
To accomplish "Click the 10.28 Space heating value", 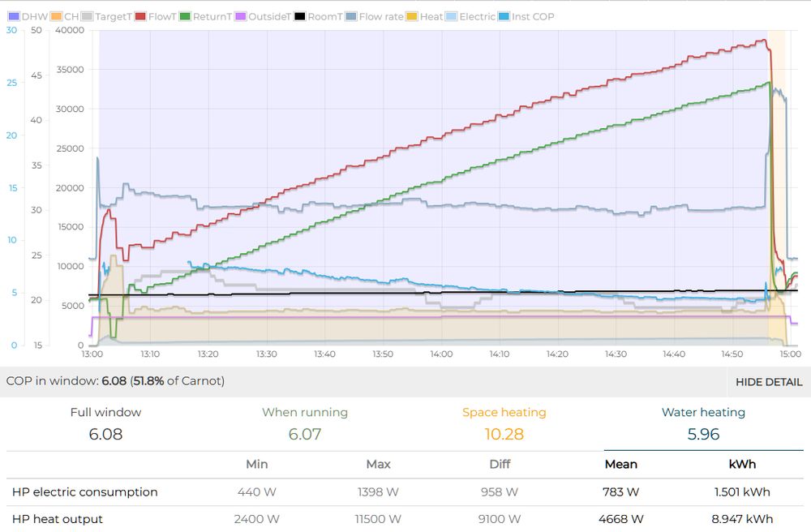I will pyautogui.click(x=504, y=434).
